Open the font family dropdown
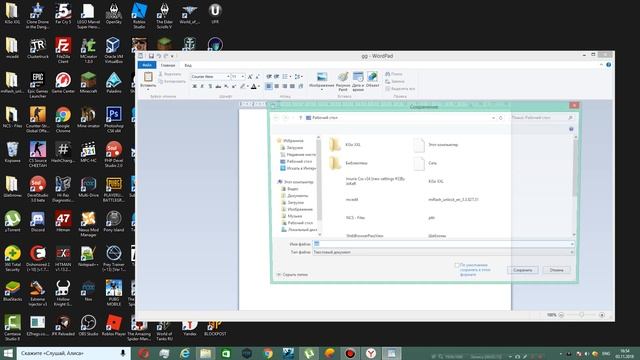This screenshot has height=360, width=640. pyautogui.click(x=228, y=76)
